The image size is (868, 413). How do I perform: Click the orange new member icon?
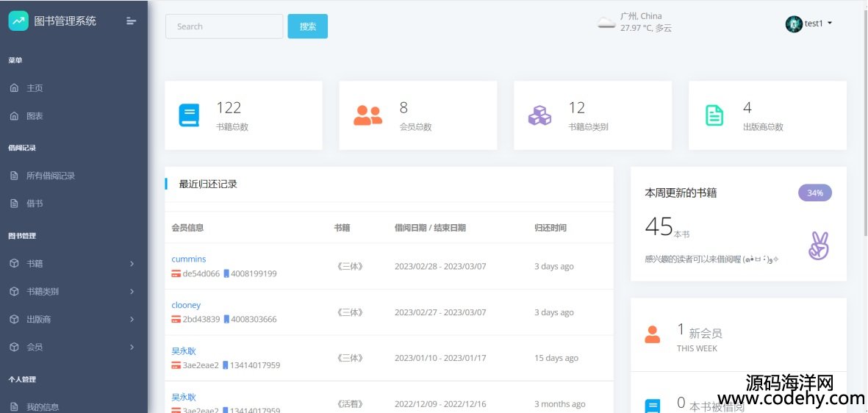pos(652,334)
